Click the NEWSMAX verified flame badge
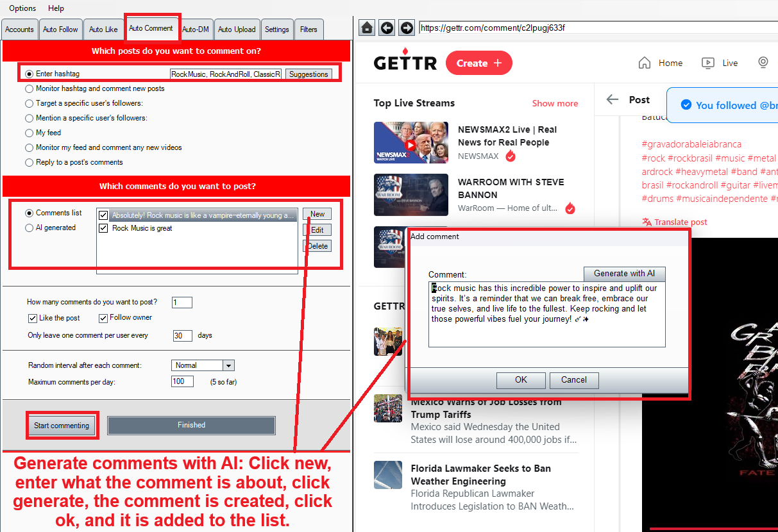This screenshot has width=778, height=532. 511,156
